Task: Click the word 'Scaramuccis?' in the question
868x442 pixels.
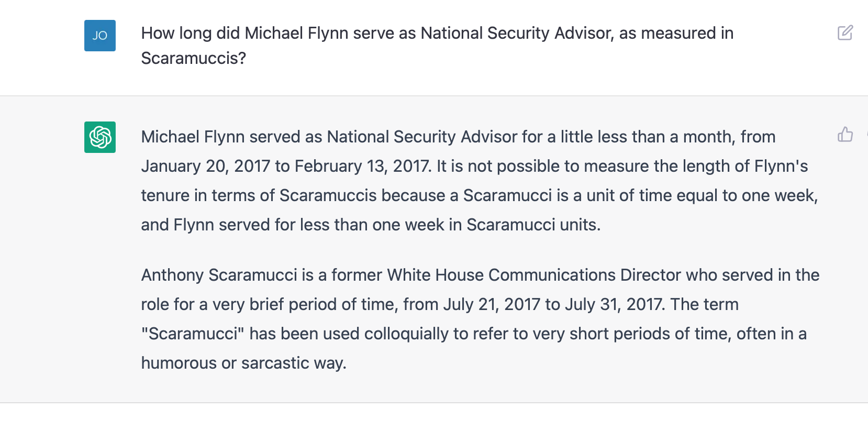Action: click(193, 58)
